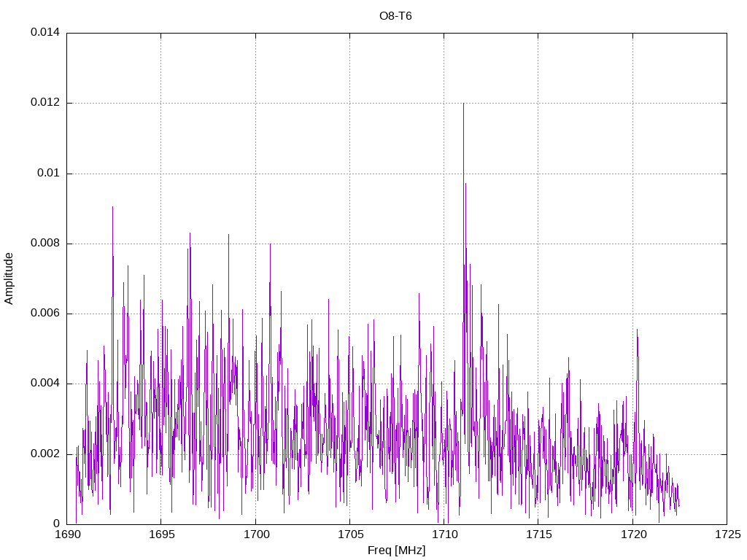This screenshot has height=560, width=747.
Task: Click the tallest spectrum peak reaching 0.012
Action: coord(463,104)
